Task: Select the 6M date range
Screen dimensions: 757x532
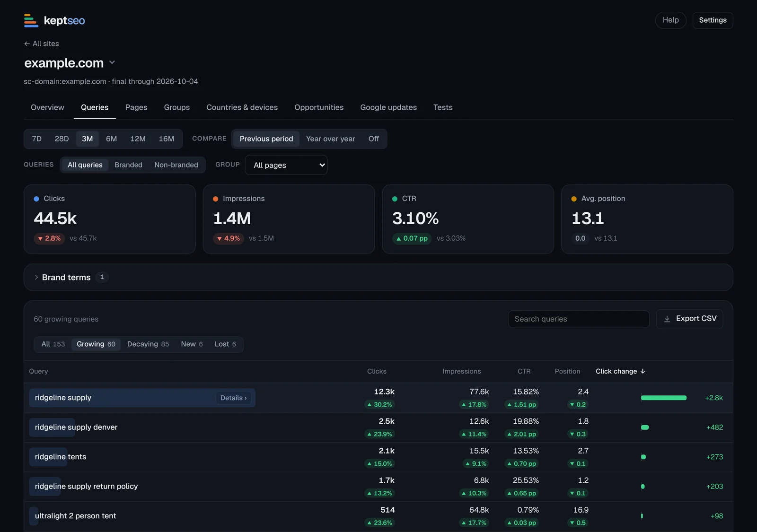Action: [x=111, y=139]
